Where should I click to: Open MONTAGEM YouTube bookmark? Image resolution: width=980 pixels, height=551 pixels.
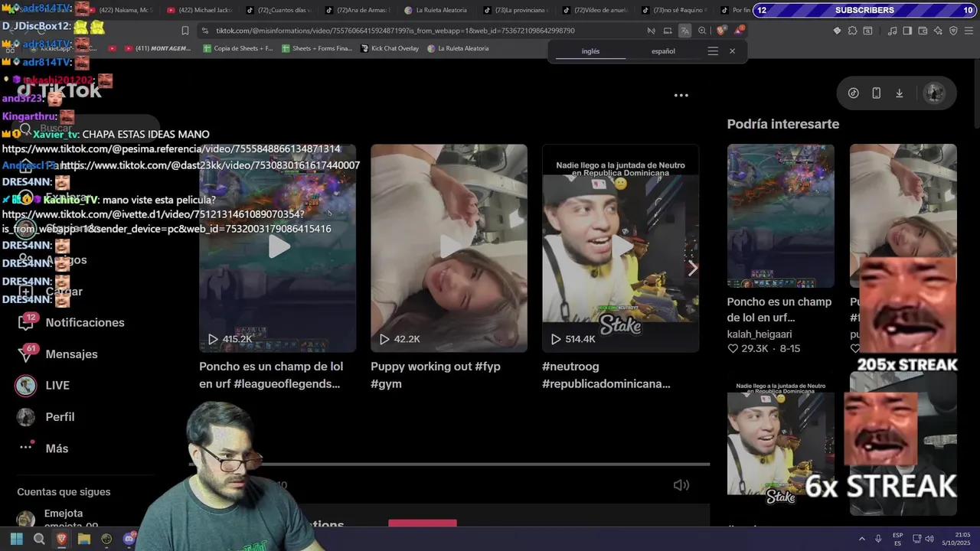tap(156, 48)
